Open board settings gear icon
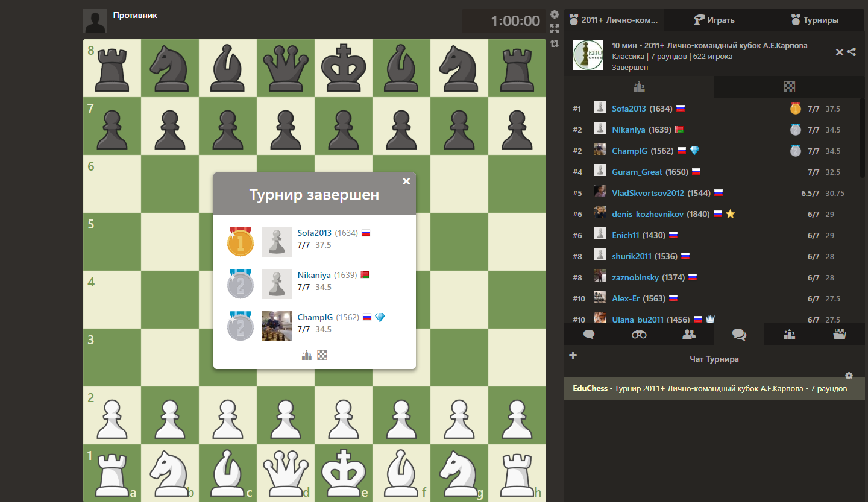The height and width of the screenshot is (504, 868). coord(555,14)
